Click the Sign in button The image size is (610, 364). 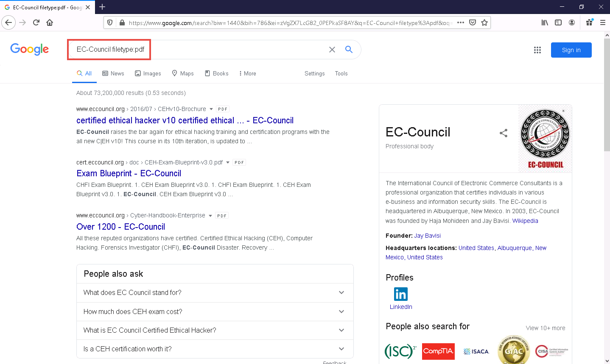(x=571, y=50)
